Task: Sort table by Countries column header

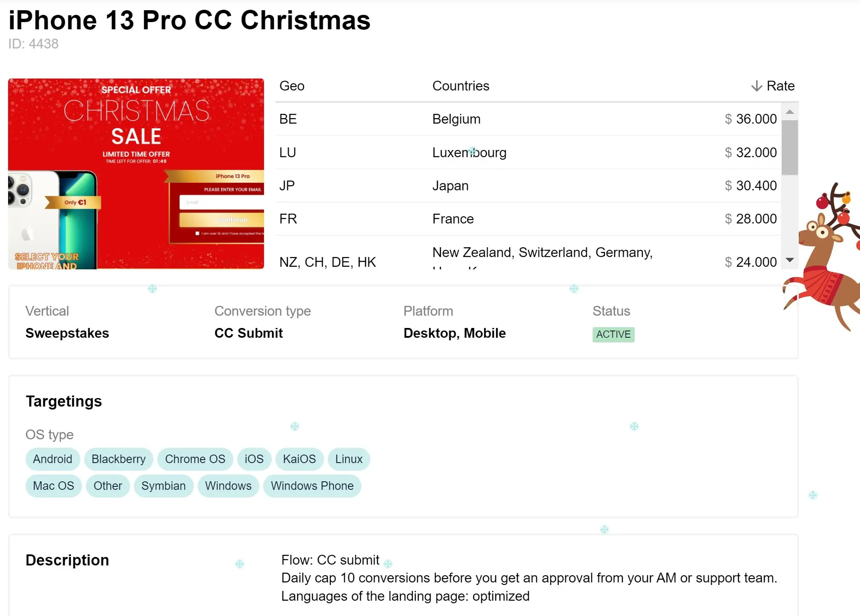Action: (x=461, y=86)
